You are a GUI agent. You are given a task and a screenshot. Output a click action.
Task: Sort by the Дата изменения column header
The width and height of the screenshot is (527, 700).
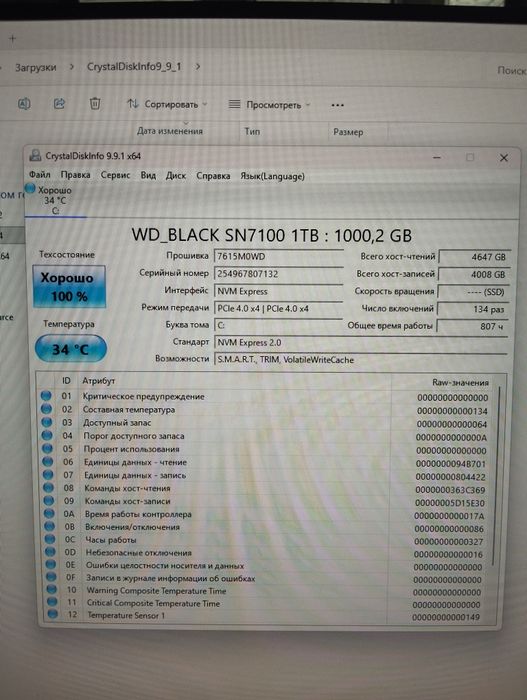[x=170, y=131]
